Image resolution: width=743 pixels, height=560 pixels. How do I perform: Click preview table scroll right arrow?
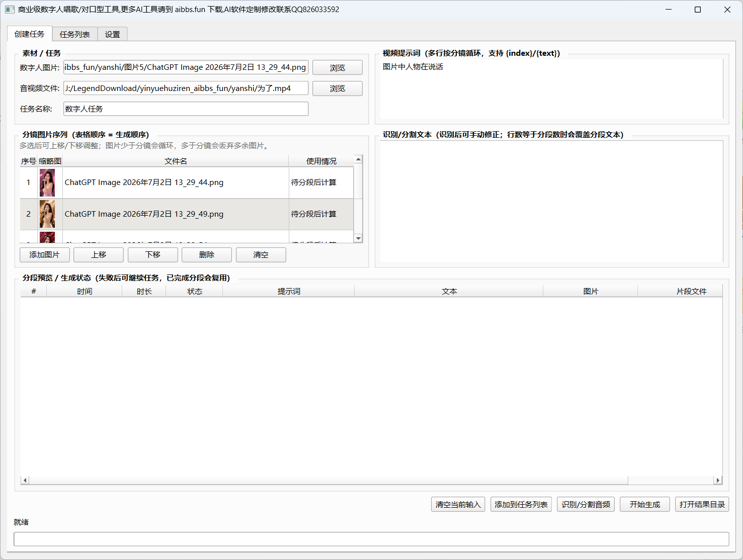[x=718, y=481]
